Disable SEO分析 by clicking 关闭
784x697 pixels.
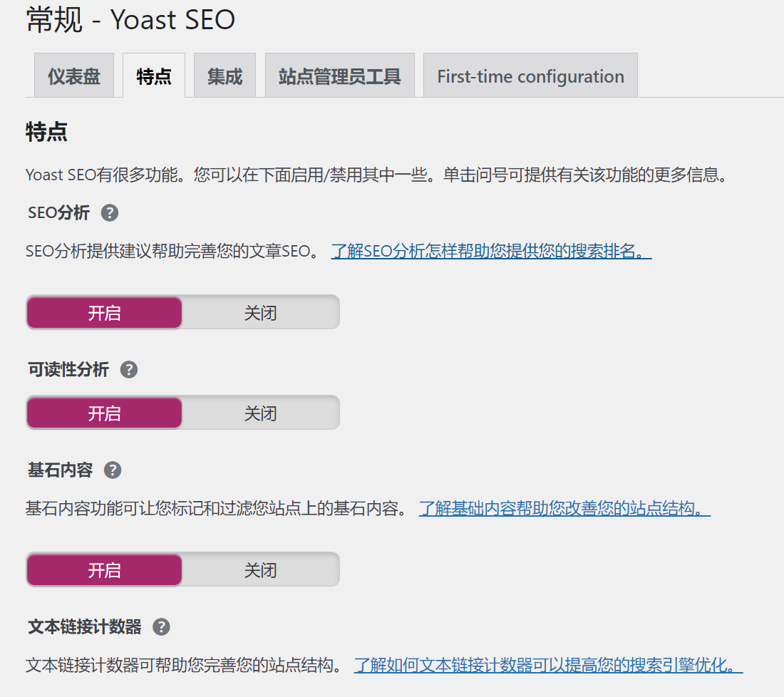pyautogui.click(x=260, y=311)
